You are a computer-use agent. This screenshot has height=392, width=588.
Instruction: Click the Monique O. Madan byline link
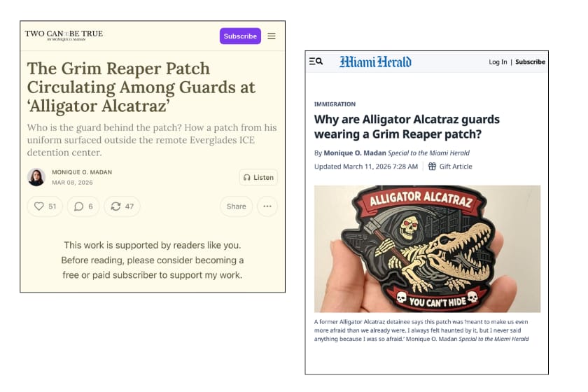[355, 153]
